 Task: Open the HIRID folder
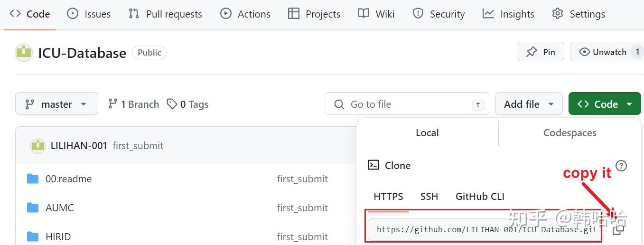[58, 236]
